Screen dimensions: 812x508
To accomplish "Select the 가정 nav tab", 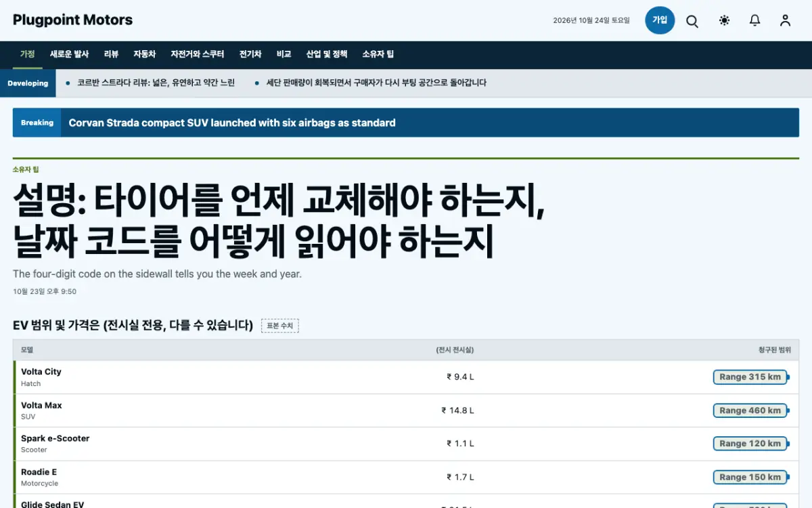I will coord(28,54).
